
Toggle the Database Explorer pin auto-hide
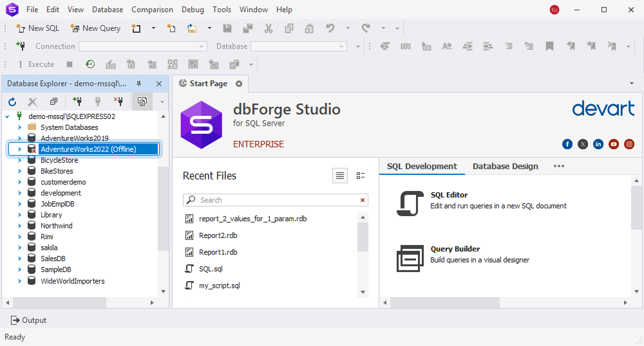[x=138, y=84]
